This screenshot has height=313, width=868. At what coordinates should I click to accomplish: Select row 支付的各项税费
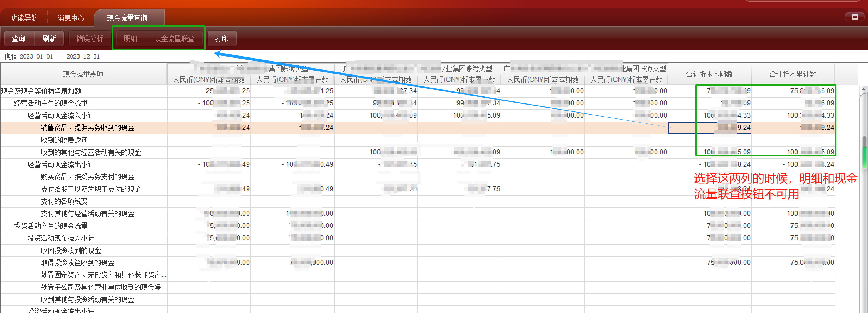(x=417, y=201)
